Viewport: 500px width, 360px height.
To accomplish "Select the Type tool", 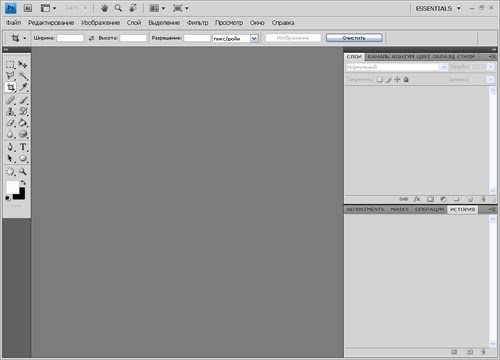I will pyautogui.click(x=23, y=147).
